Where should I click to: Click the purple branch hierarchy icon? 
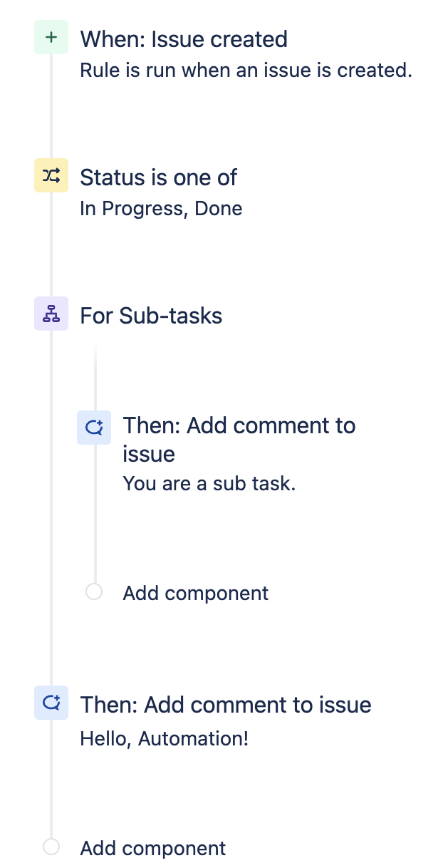51,314
